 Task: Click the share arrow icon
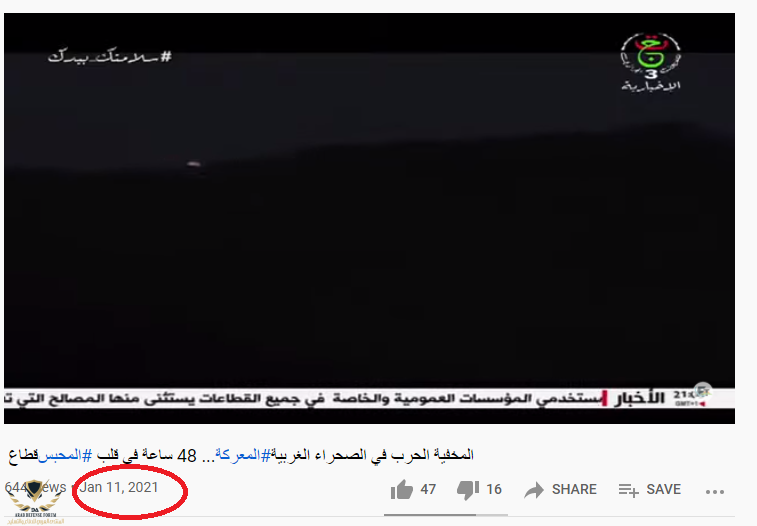534,490
